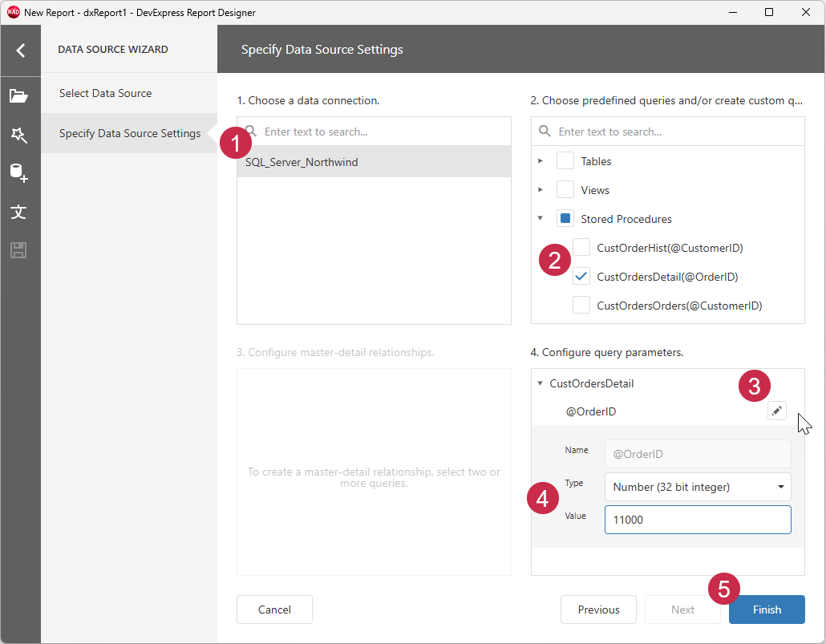The height and width of the screenshot is (644, 826).
Task: Collapse the wizard sidebar with the back chevron
Action: 20,50
